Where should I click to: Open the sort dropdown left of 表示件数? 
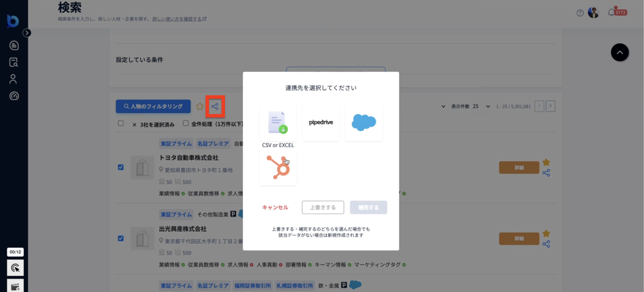[x=443, y=106]
